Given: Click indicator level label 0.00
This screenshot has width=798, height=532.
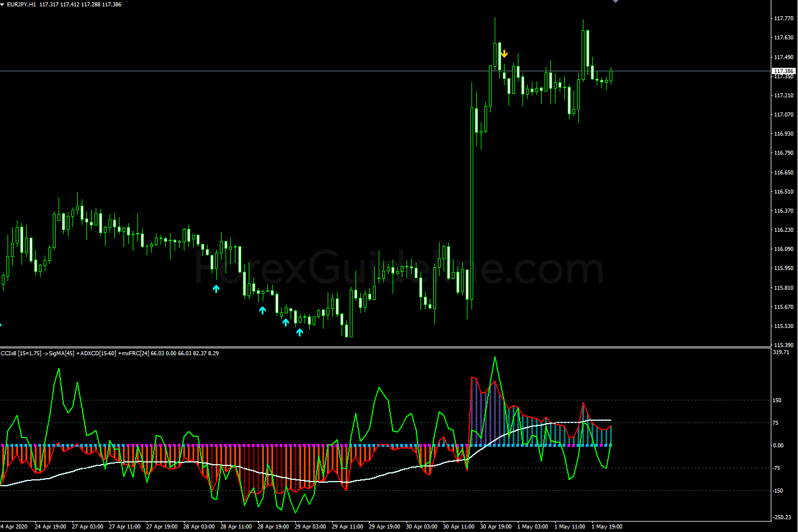Looking at the screenshot, I should [778, 446].
